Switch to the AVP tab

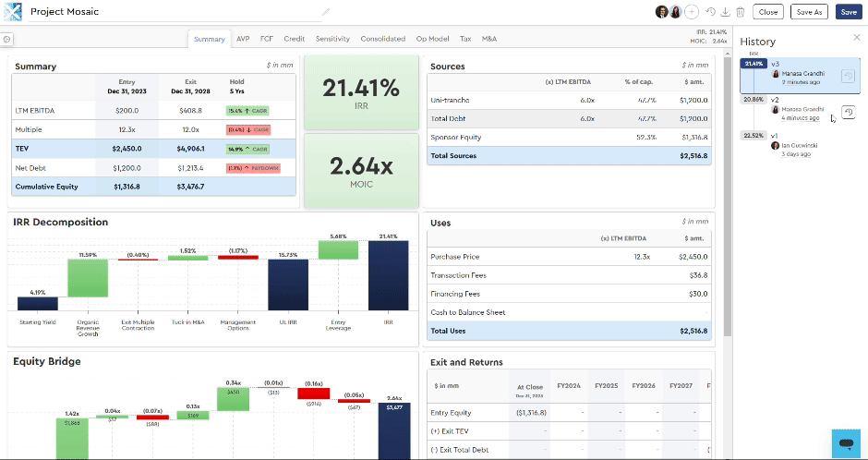click(243, 39)
